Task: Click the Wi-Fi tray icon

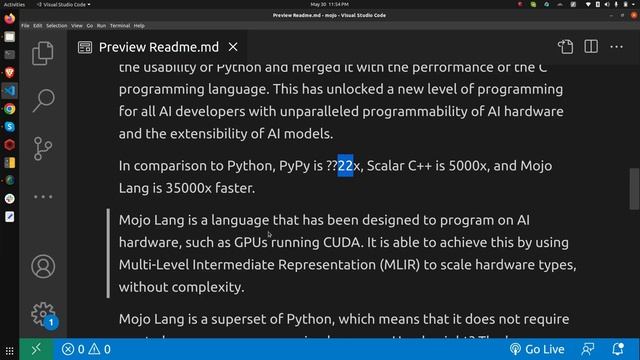Action: 588,4
